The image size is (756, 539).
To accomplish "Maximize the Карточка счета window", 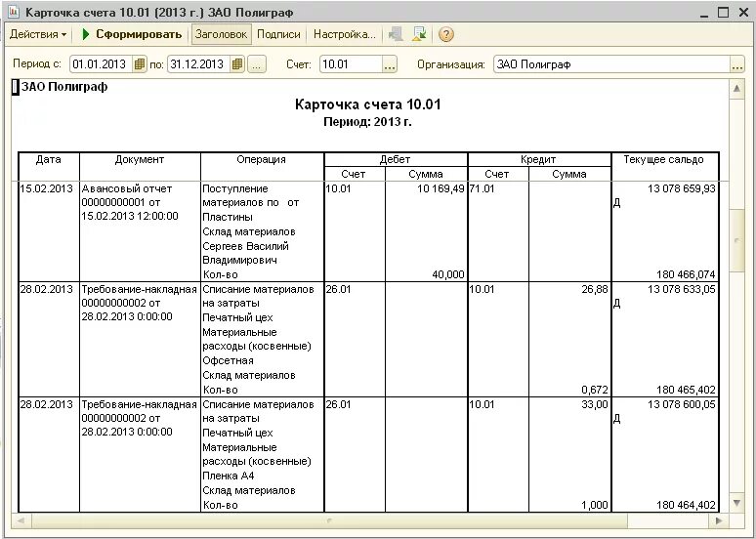I will click(723, 12).
